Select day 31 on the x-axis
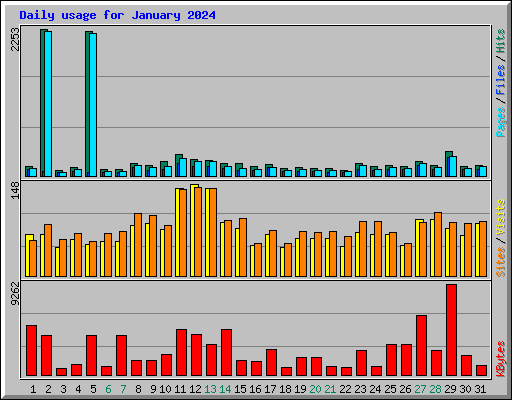Screen dimensions: 512x400 click(x=480, y=389)
